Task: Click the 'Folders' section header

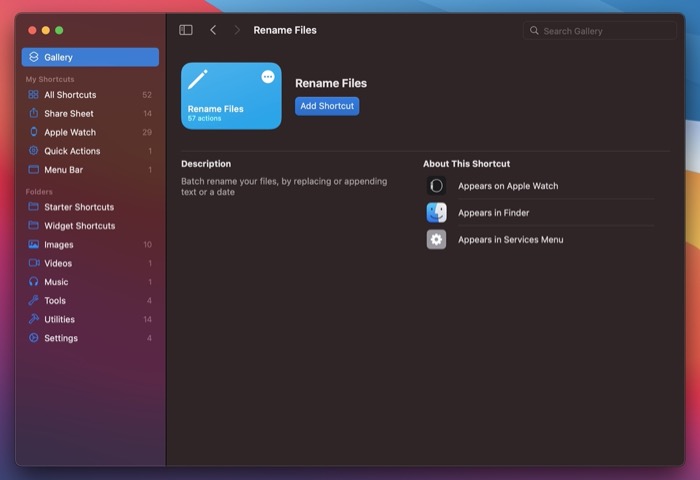Action: coord(39,192)
